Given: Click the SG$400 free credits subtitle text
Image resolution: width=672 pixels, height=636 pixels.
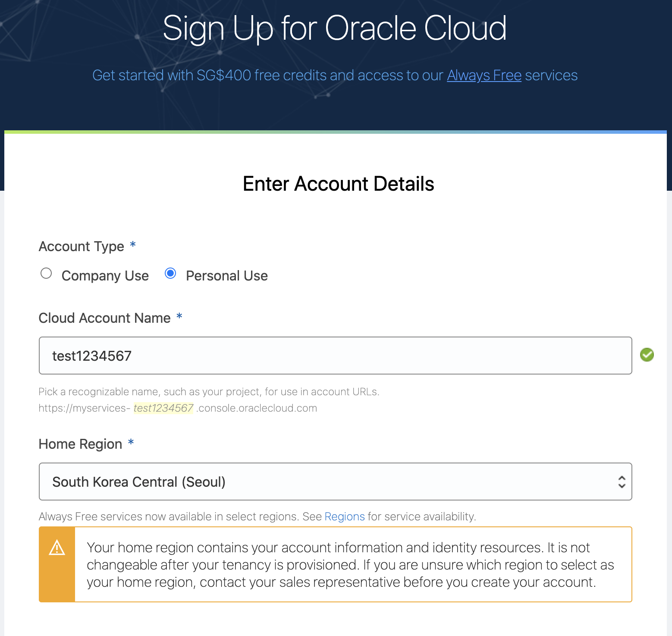Looking at the screenshot, I should [x=335, y=76].
